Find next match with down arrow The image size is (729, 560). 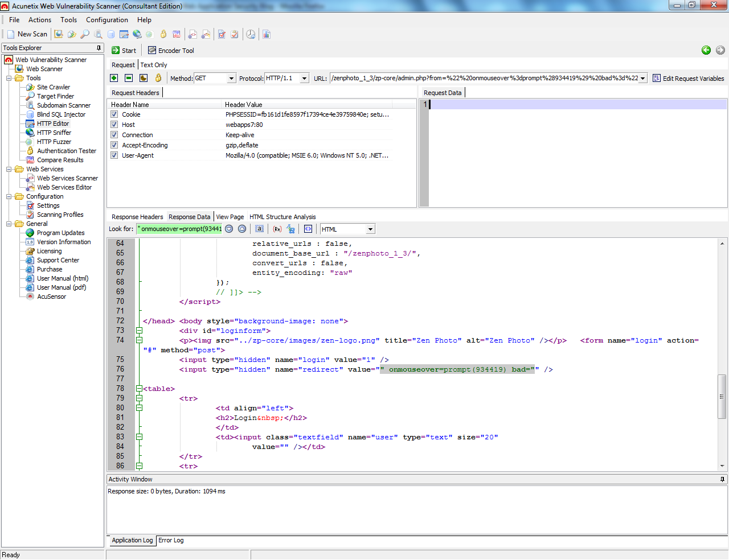coord(229,229)
